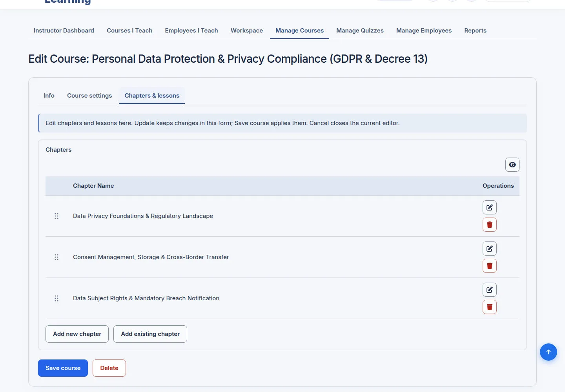Click the scroll-to-top arrow button
Viewport: 565px width, 392px height.
[549, 352]
